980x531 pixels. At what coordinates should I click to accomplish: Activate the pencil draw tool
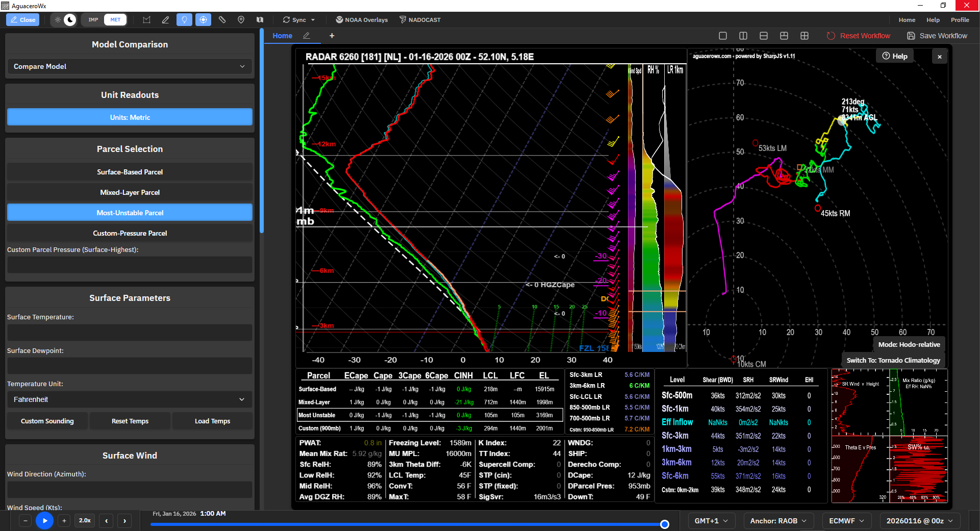165,20
